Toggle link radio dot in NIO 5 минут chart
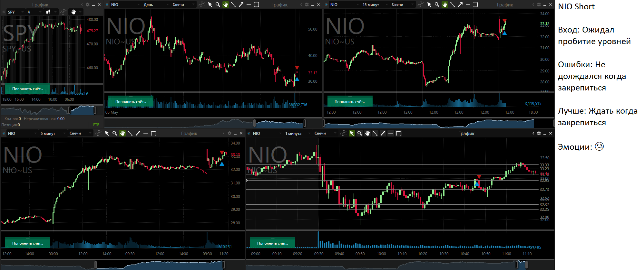Screen dimensions: 644x271 (4, 133)
